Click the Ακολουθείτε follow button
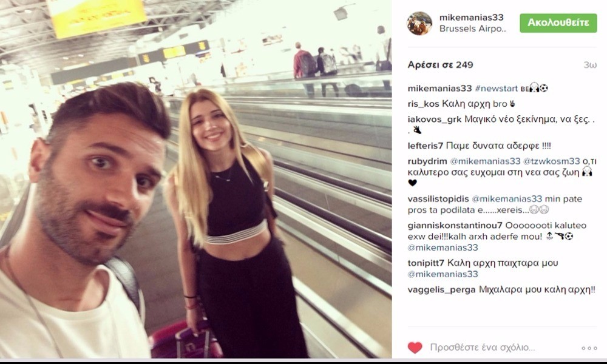The image size is (607, 364). [558, 23]
